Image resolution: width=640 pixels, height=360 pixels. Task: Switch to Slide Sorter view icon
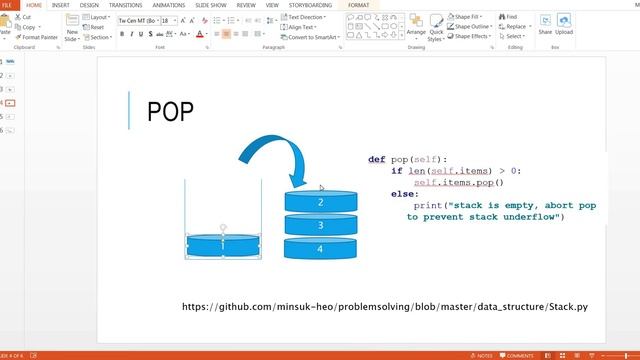(x=562, y=356)
